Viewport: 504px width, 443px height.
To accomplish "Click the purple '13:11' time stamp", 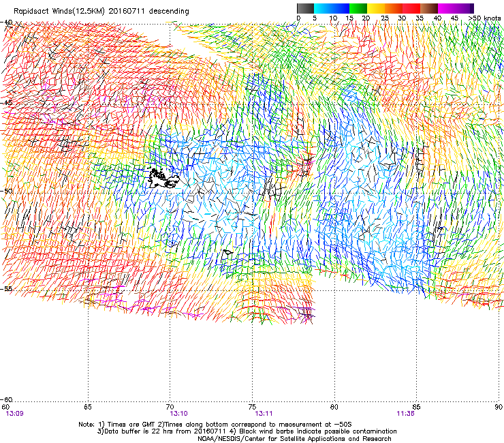I will [264, 414].
